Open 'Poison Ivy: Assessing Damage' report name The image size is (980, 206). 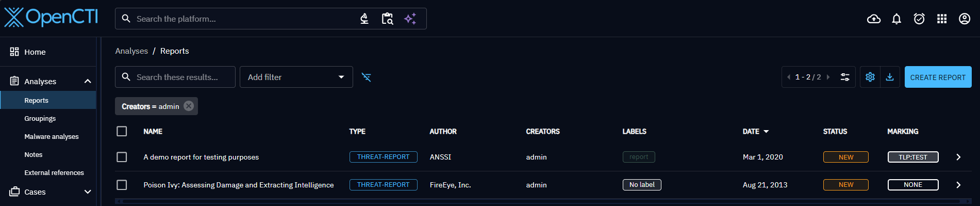238,185
